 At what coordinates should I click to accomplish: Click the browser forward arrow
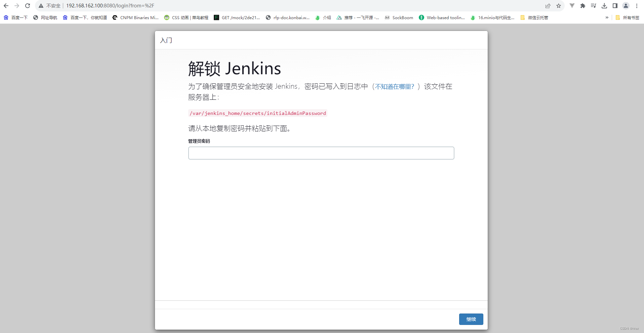tap(17, 6)
